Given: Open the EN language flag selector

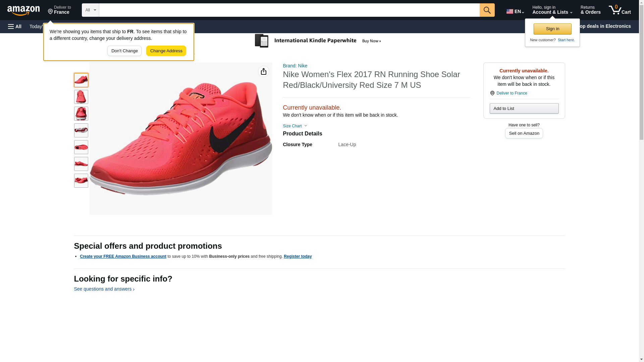Looking at the screenshot, I should [x=515, y=11].
